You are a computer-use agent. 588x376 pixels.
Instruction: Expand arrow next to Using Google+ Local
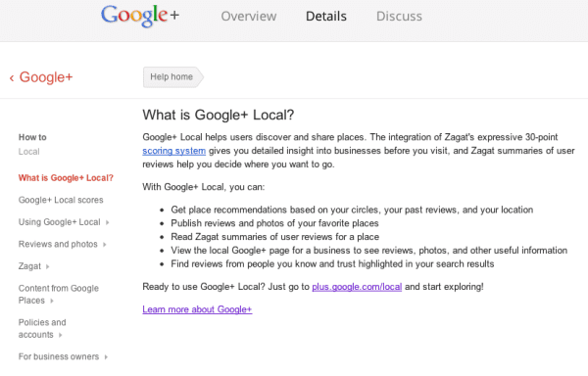pos(107,222)
